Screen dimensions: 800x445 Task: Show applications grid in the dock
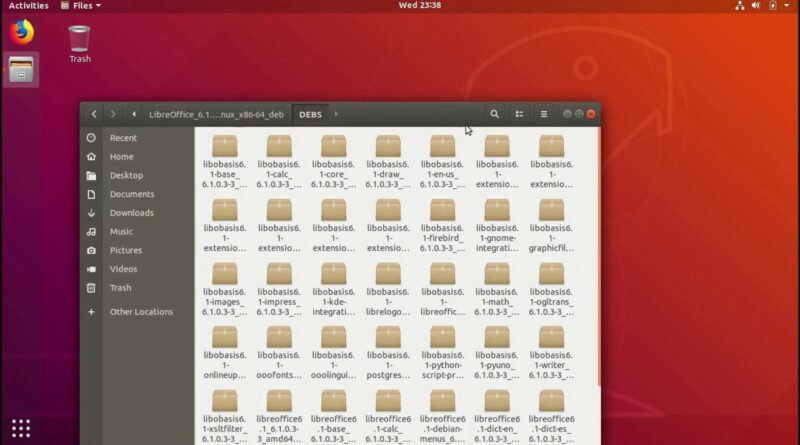coord(21,428)
